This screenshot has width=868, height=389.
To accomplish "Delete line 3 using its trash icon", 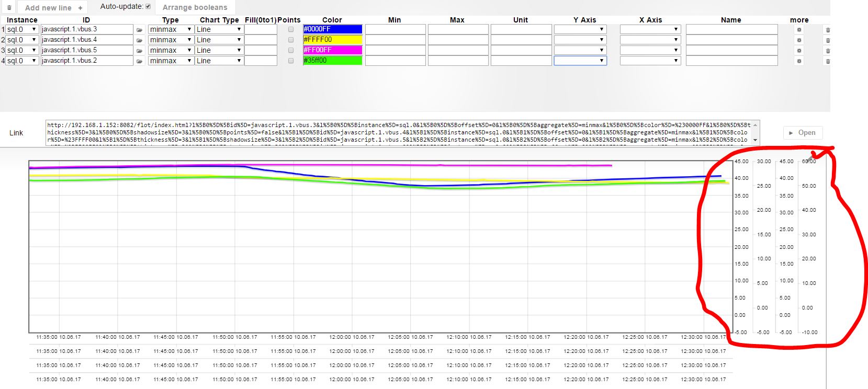I will point(828,51).
